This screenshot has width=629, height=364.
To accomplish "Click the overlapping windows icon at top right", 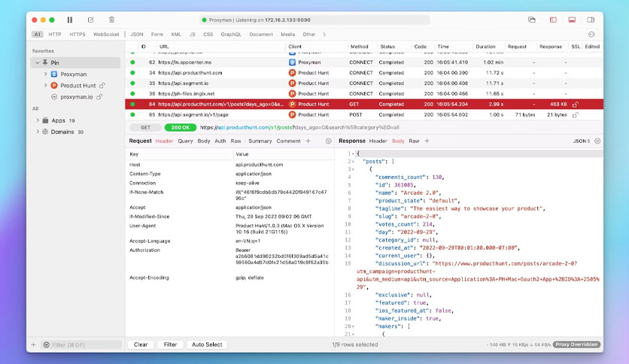I will 532,20.
